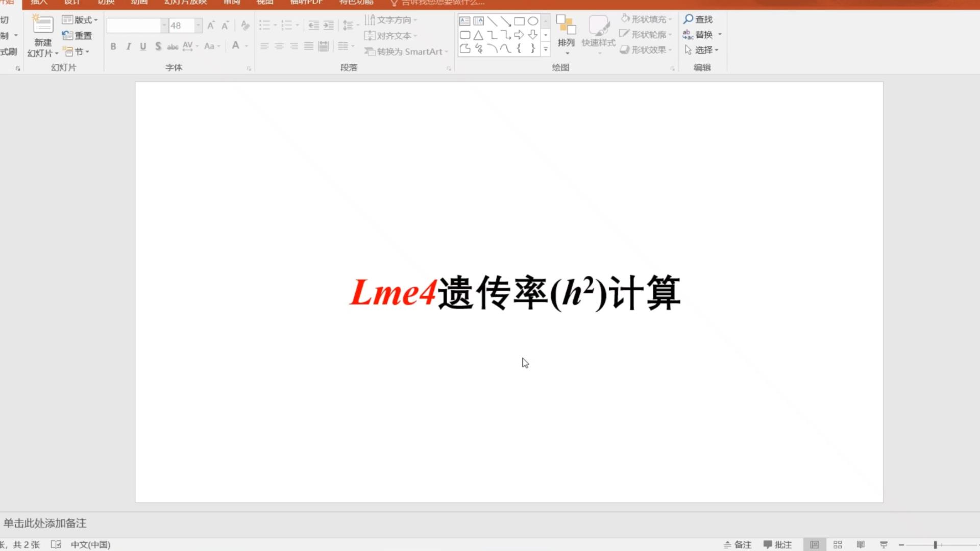Select the oval shape
Screen dimensions: 980x551
[533, 21]
